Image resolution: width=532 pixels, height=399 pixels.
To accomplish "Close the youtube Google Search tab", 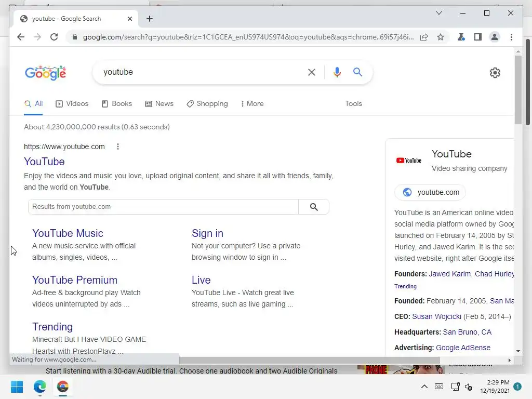I will point(129,19).
